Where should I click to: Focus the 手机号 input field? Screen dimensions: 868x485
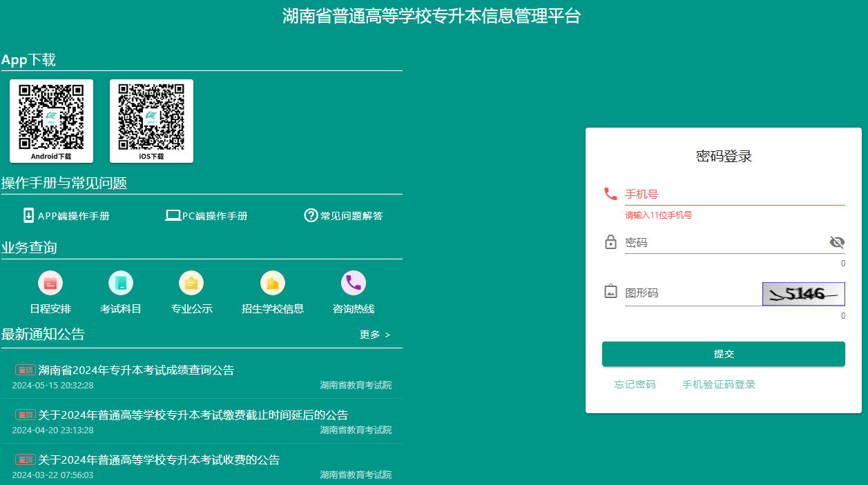[x=735, y=195]
